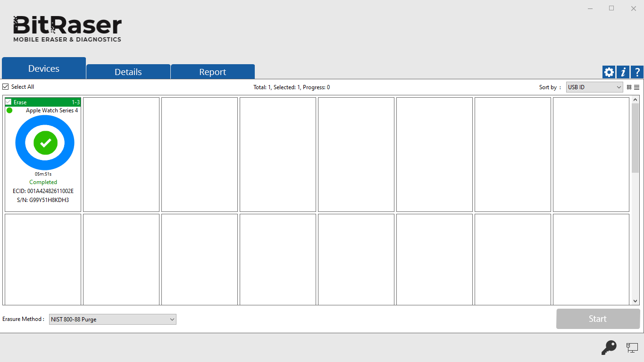Click the Total, Selected, Progress summary text

[292, 87]
